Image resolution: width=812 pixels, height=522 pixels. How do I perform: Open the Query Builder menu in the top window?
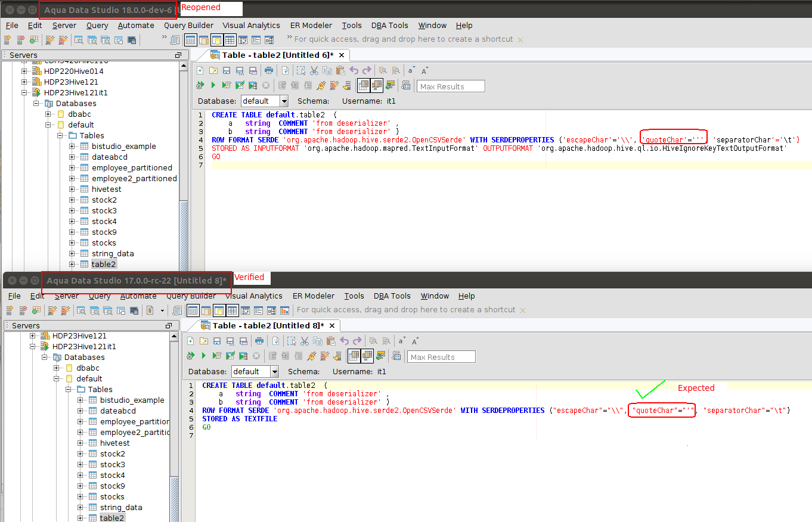tap(188, 25)
